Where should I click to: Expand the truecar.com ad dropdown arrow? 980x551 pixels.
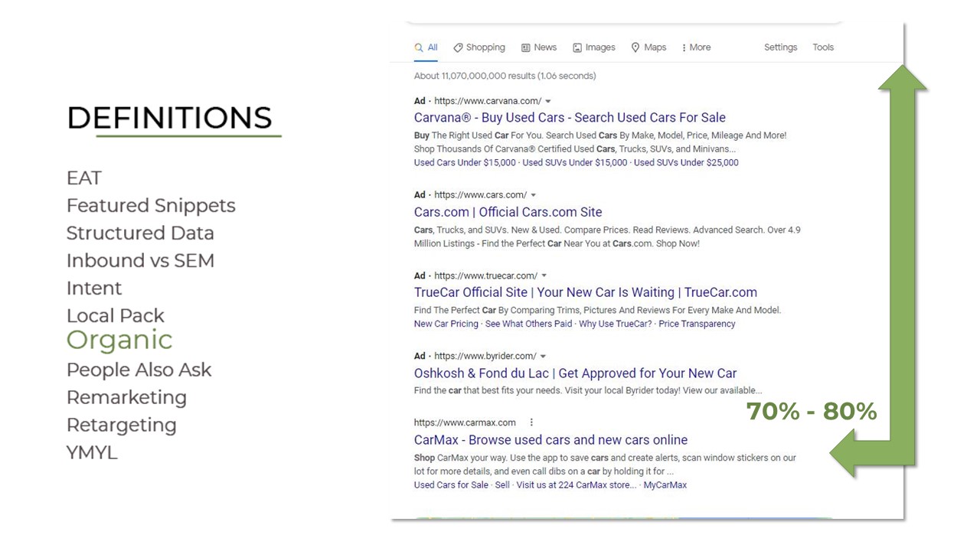pos(544,275)
